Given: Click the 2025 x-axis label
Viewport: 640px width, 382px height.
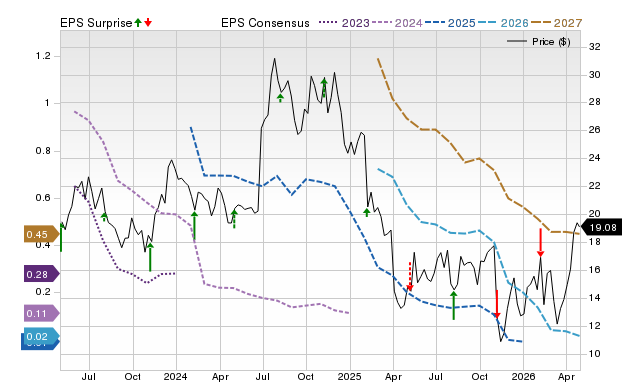Looking at the screenshot, I should (349, 376).
